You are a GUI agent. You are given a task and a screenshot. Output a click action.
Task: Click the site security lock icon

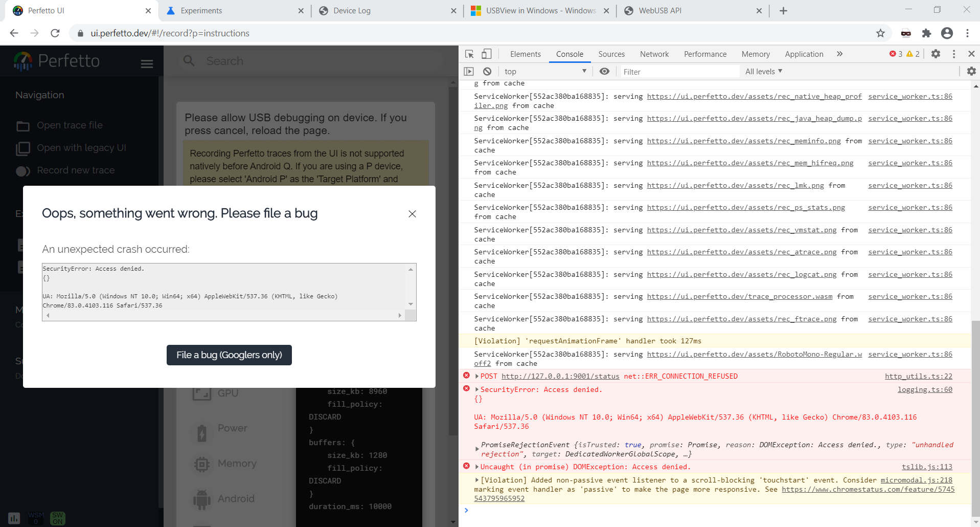click(x=80, y=33)
